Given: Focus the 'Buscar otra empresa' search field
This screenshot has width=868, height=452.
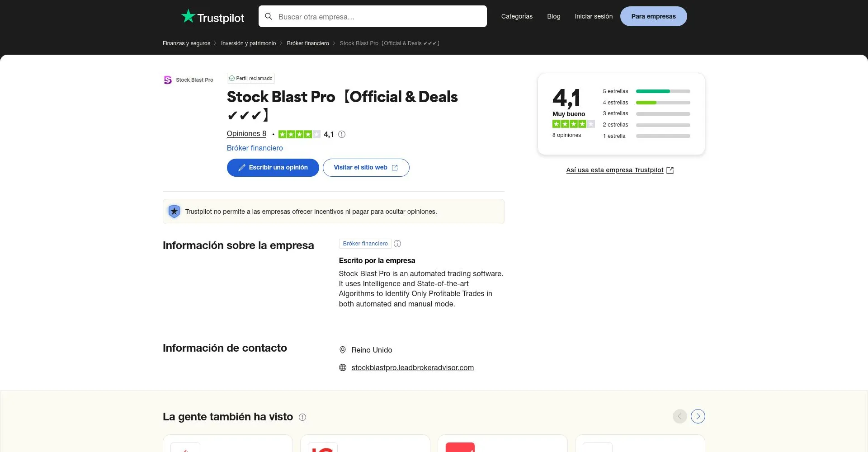Looking at the screenshot, I should tap(373, 16).
